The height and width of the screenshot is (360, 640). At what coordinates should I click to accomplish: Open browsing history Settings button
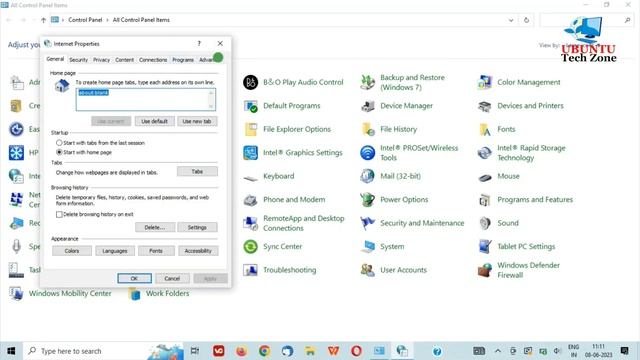[x=197, y=227]
